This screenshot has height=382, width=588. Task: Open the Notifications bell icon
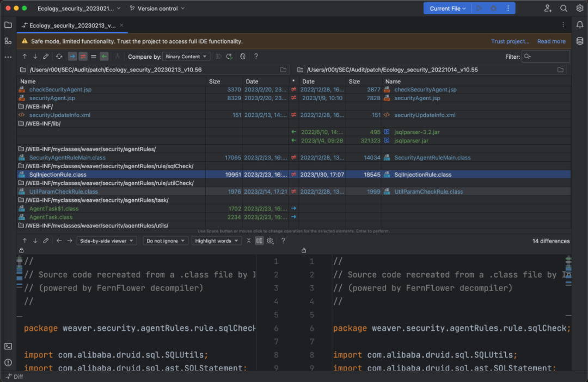(580, 25)
